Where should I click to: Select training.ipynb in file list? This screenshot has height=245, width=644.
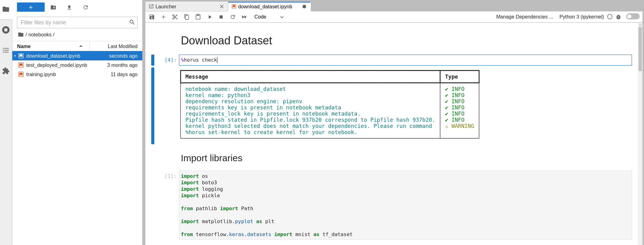[77, 74]
